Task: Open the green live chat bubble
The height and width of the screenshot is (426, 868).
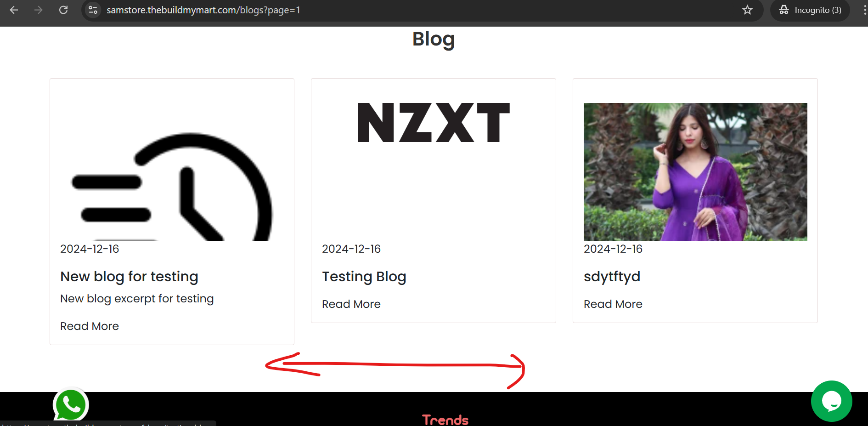Action: click(831, 401)
